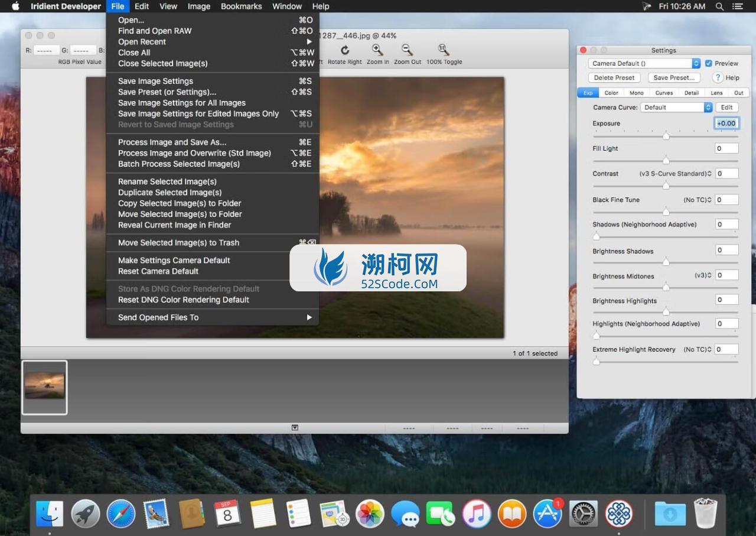Open System Preferences gear in Dock
The width and height of the screenshot is (756, 536).
[x=584, y=513]
